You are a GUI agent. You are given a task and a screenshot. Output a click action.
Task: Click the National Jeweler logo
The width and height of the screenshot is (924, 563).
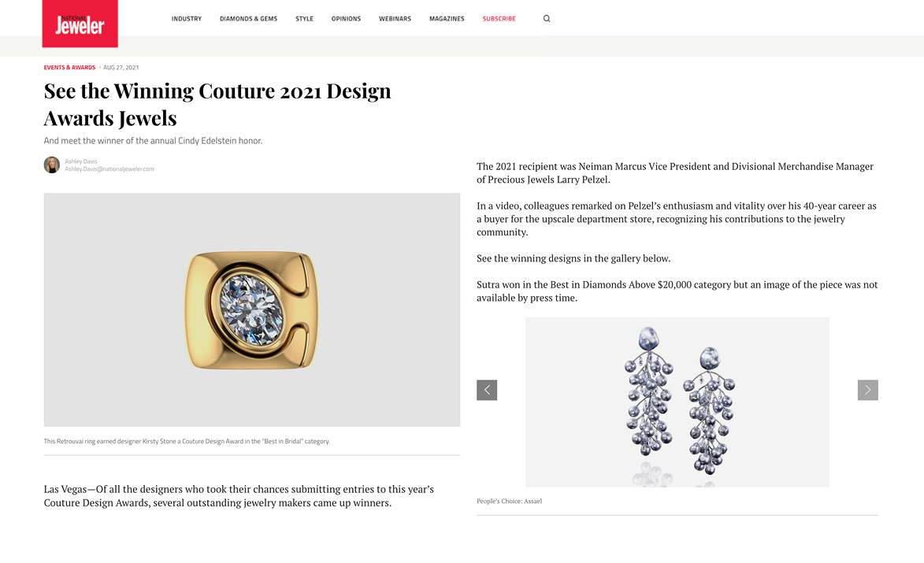[80, 24]
